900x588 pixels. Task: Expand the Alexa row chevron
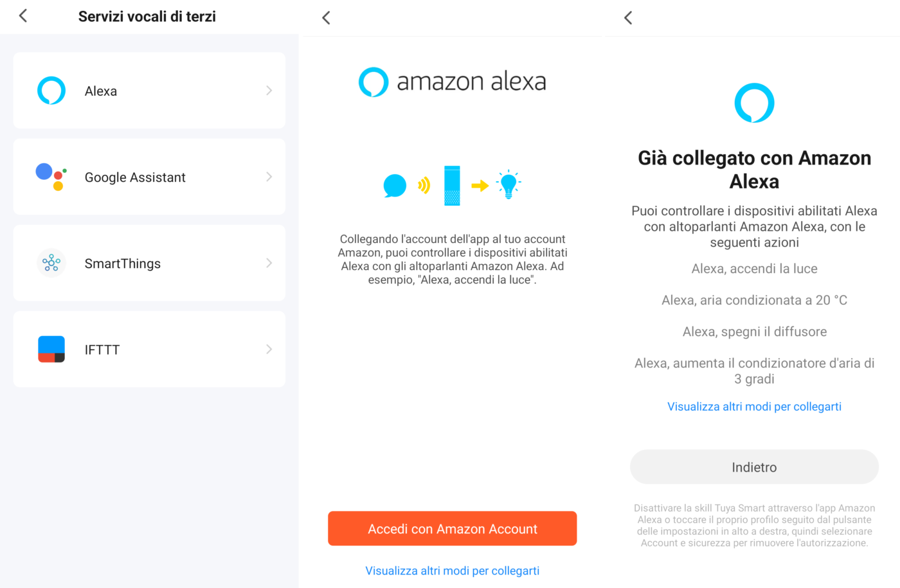point(269,91)
